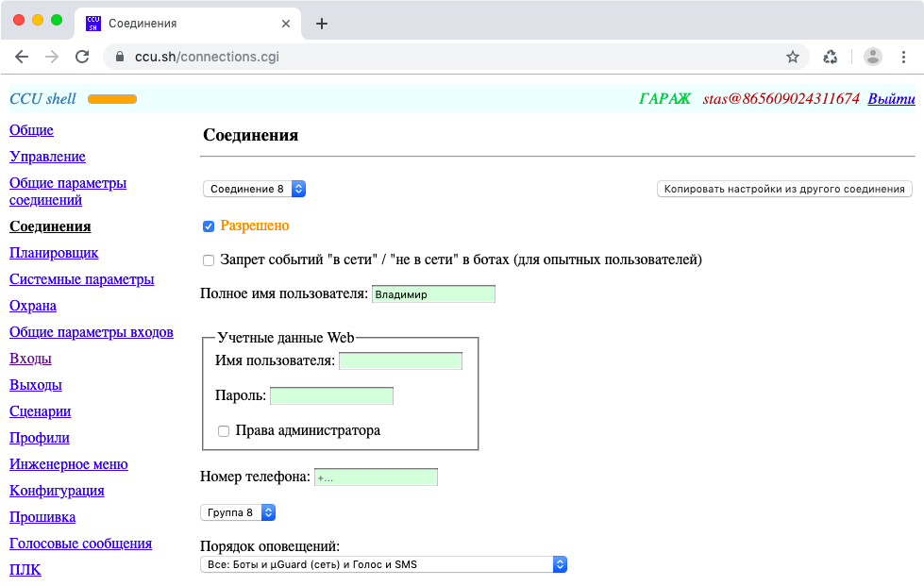Go to the Прошивка page

pos(42,517)
